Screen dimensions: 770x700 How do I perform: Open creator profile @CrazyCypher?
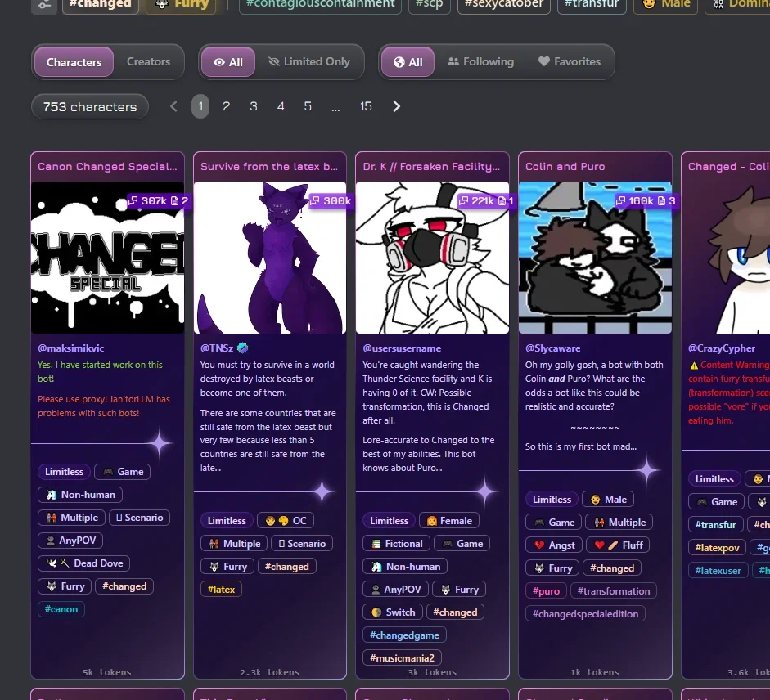[x=722, y=348]
